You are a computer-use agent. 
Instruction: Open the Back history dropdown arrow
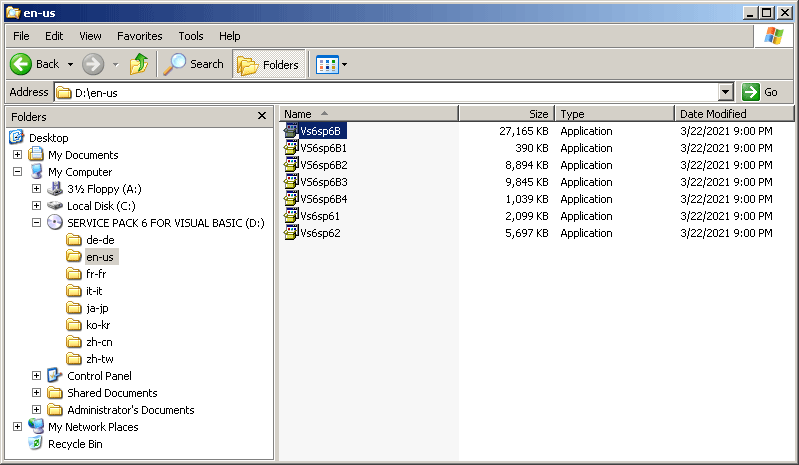[70, 65]
